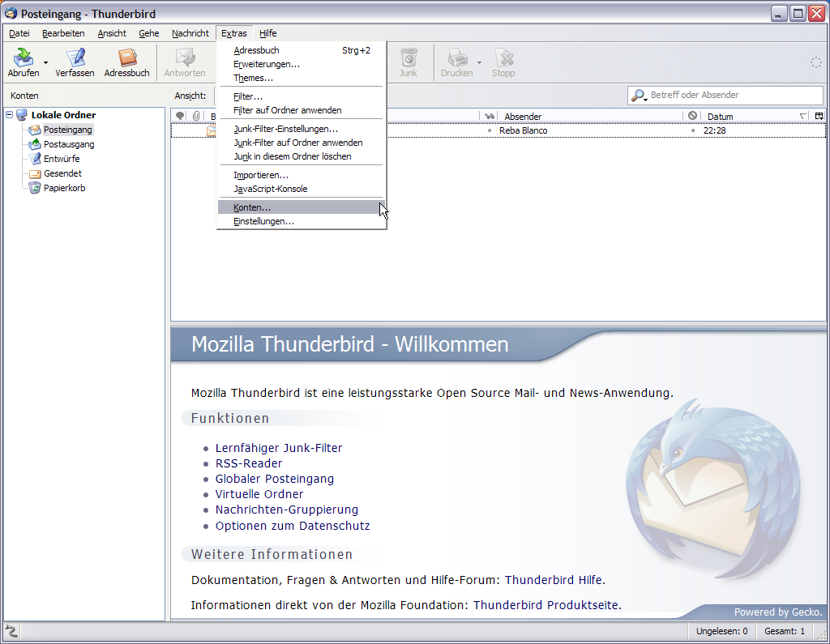Select Junk in diesem Ordner löschen
The height and width of the screenshot is (644, 830).
click(x=302, y=156)
